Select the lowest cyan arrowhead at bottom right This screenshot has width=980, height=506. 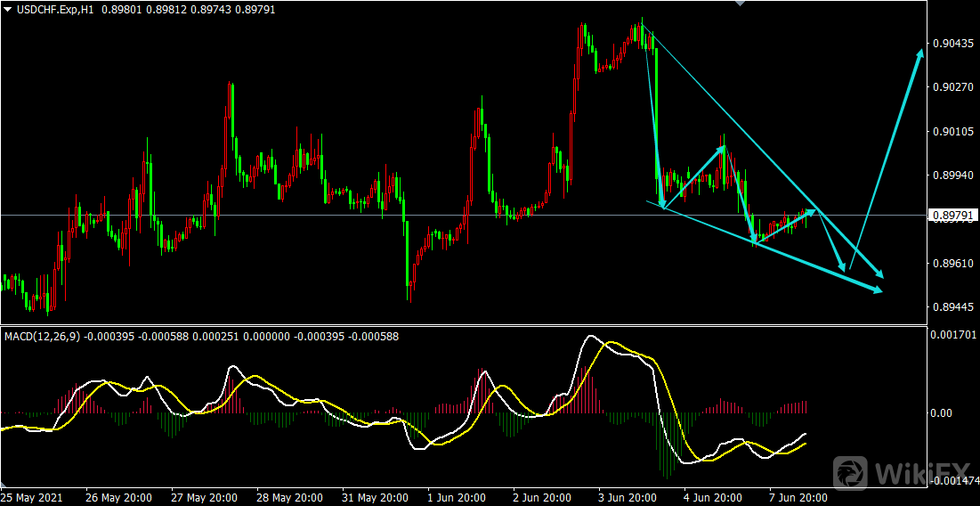tap(877, 289)
